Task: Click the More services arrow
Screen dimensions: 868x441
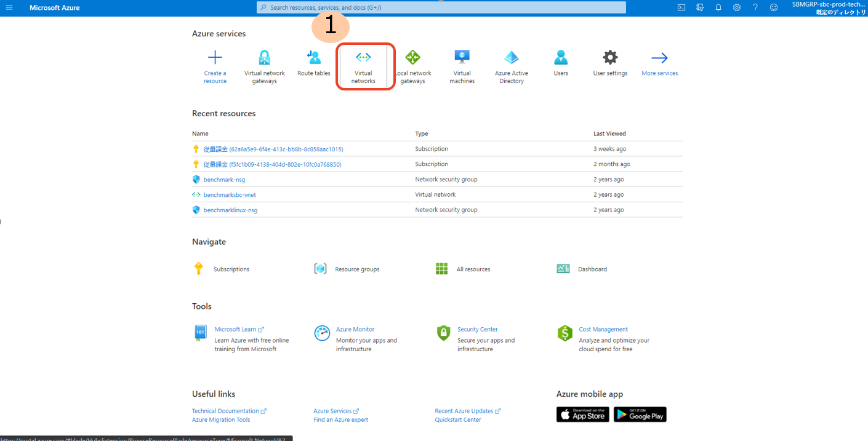Action: pyautogui.click(x=659, y=58)
